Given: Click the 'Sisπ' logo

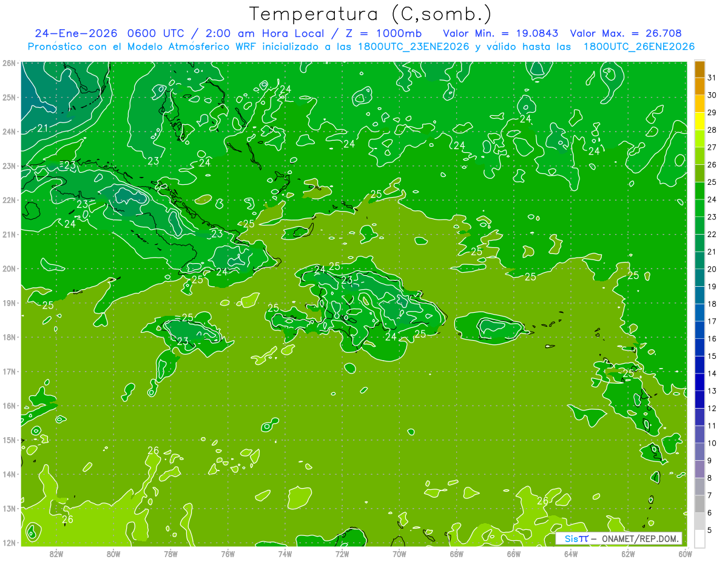Looking at the screenshot, I should click(x=576, y=539).
